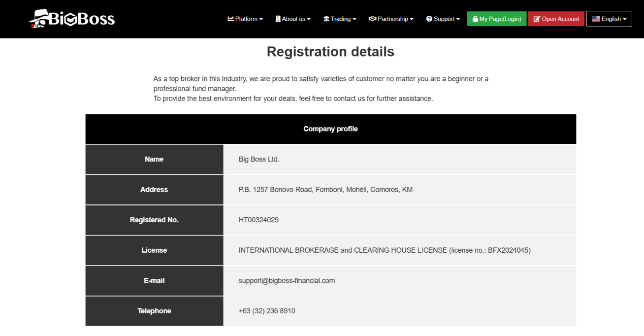Click the building icon beside About us
The image size is (644, 336).
[x=278, y=19]
